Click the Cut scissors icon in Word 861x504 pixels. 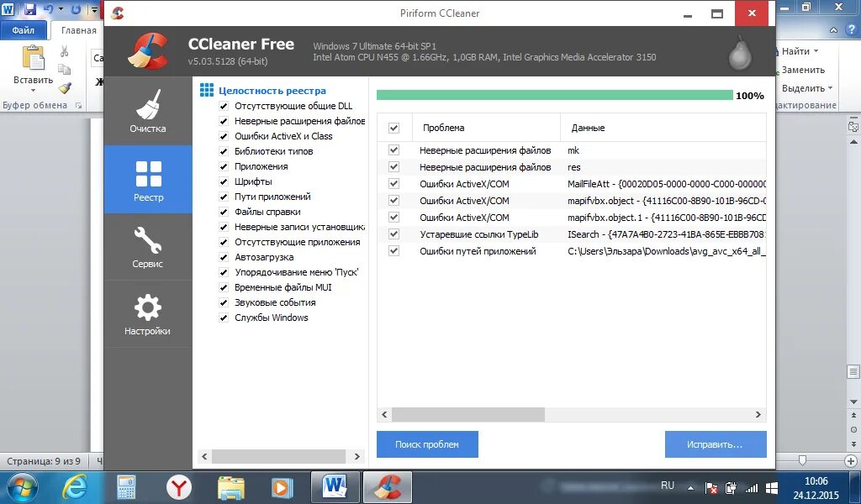(x=64, y=51)
